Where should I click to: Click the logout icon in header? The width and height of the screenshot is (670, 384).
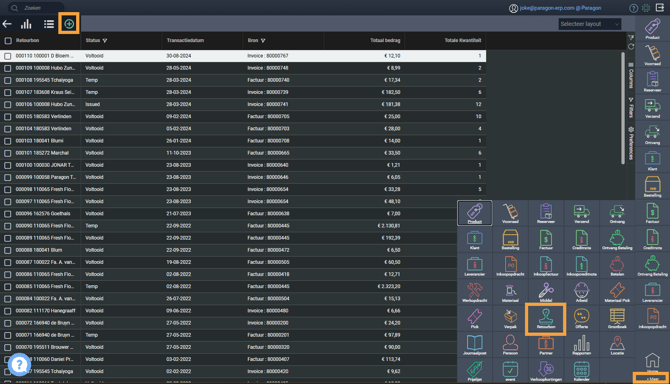pos(660,8)
